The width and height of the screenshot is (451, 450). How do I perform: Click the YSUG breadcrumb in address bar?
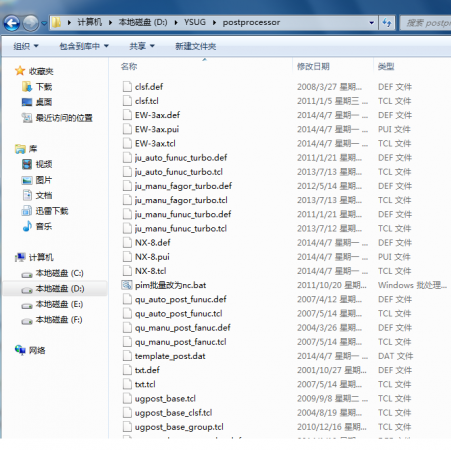pos(195,22)
